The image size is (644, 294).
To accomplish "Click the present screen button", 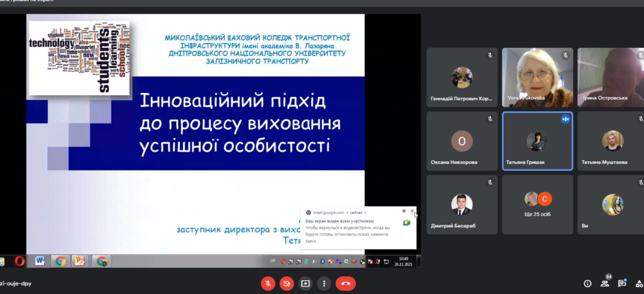I will point(305,283).
